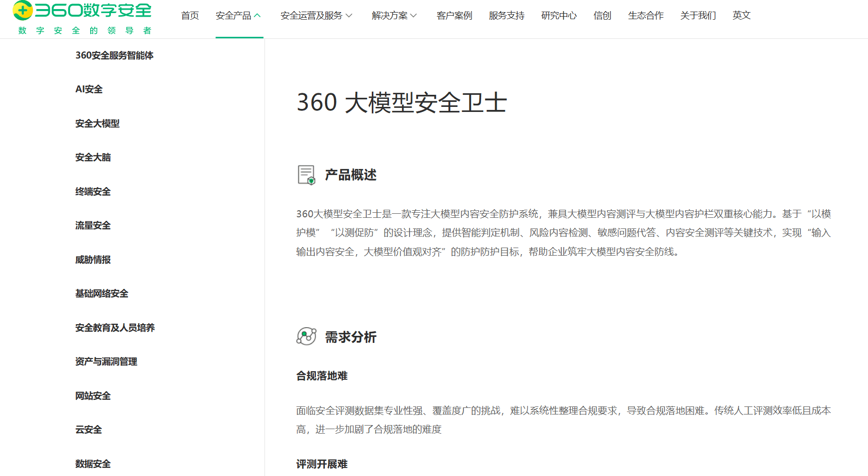The width and height of the screenshot is (868, 476).
Task: Collapse the 安全产品 chevron arrow
Action: point(257,16)
